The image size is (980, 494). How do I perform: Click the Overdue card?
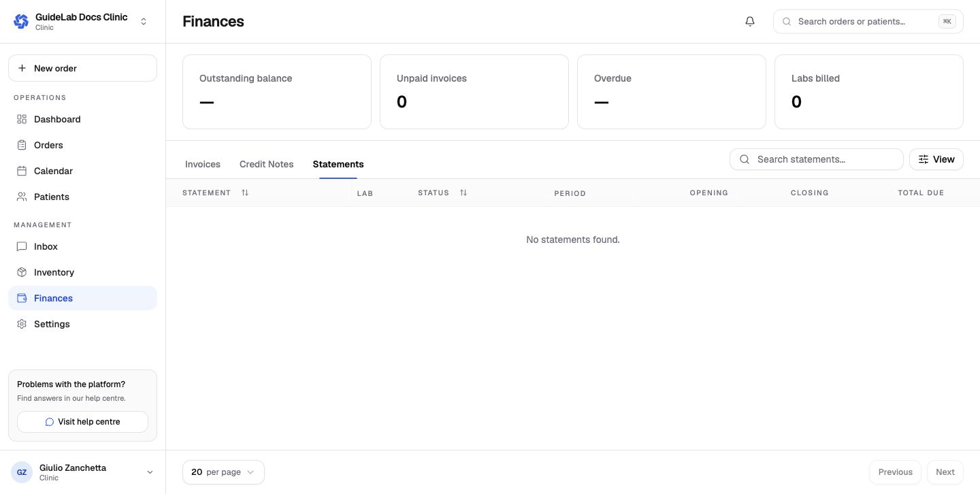(x=672, y=92)
